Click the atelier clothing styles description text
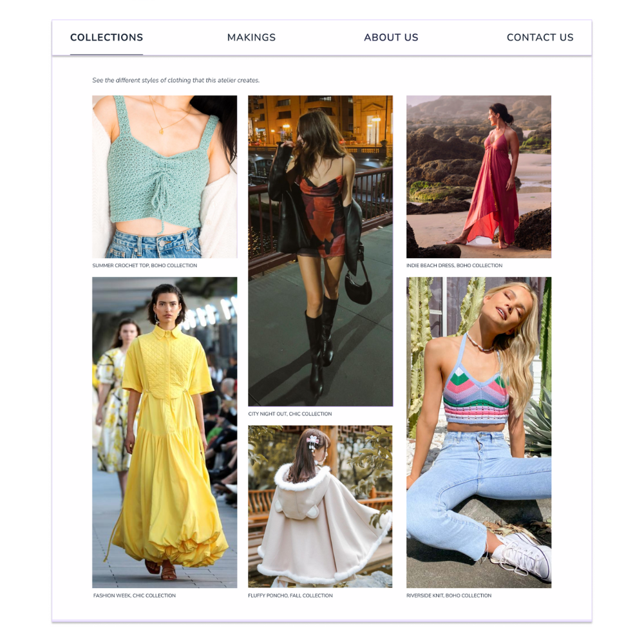Screen dimensions: 644x644 click(x=176, y=80)
